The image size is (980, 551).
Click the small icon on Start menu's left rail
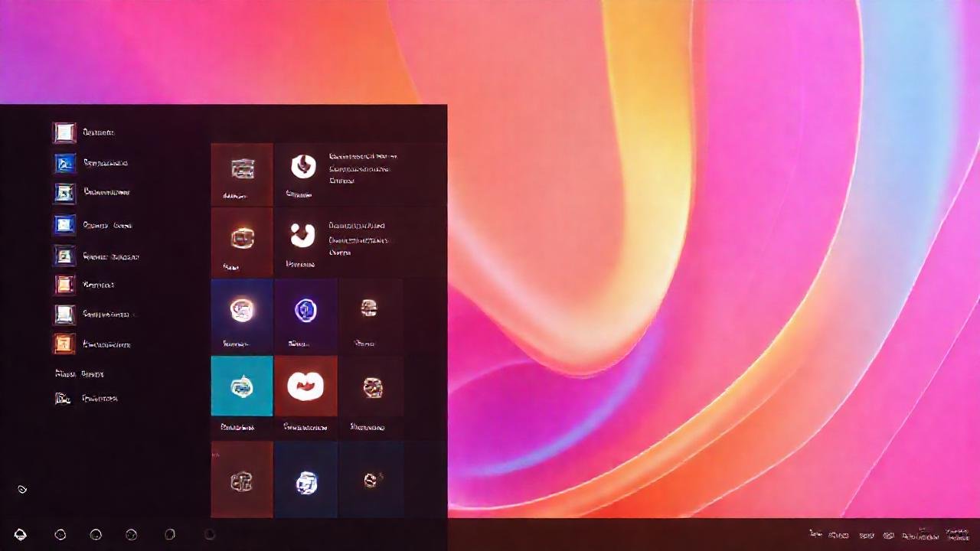[22, 489]
